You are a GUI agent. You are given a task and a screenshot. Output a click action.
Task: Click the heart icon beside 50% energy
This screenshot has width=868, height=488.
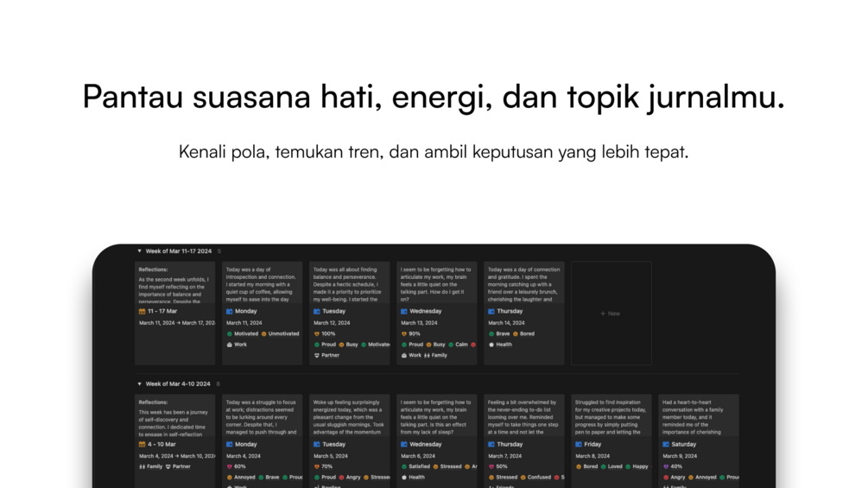tap(491, 466)
